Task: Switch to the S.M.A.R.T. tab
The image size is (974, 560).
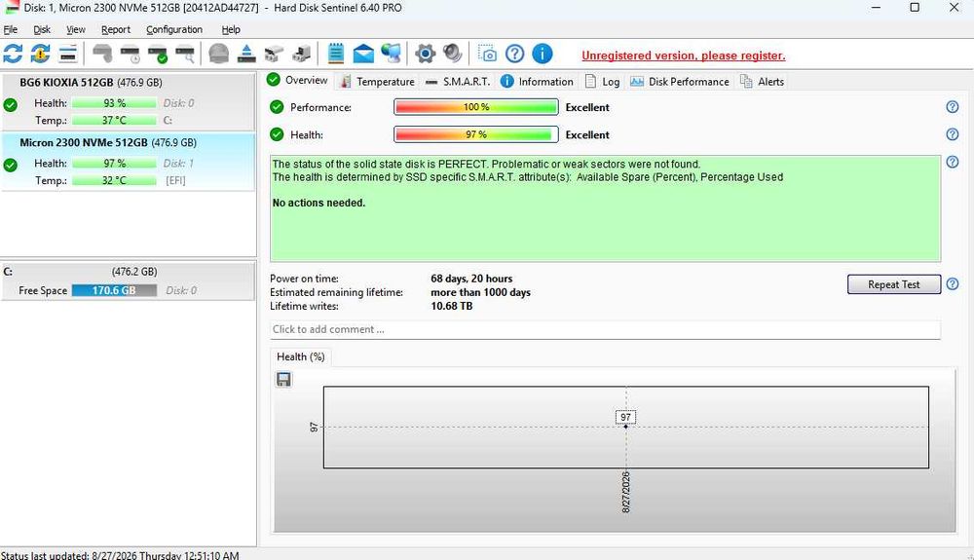Action: tap(458, 82)
